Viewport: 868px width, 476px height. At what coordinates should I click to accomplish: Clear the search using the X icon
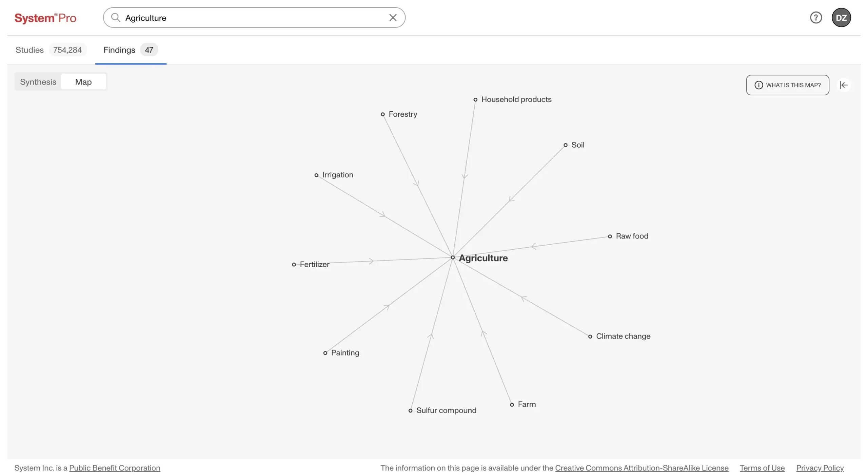click(x=393, y=17)
